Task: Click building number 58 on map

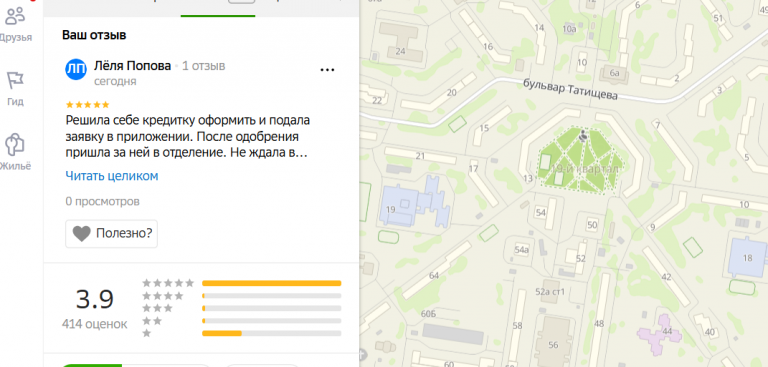Action: click(517, 325)
